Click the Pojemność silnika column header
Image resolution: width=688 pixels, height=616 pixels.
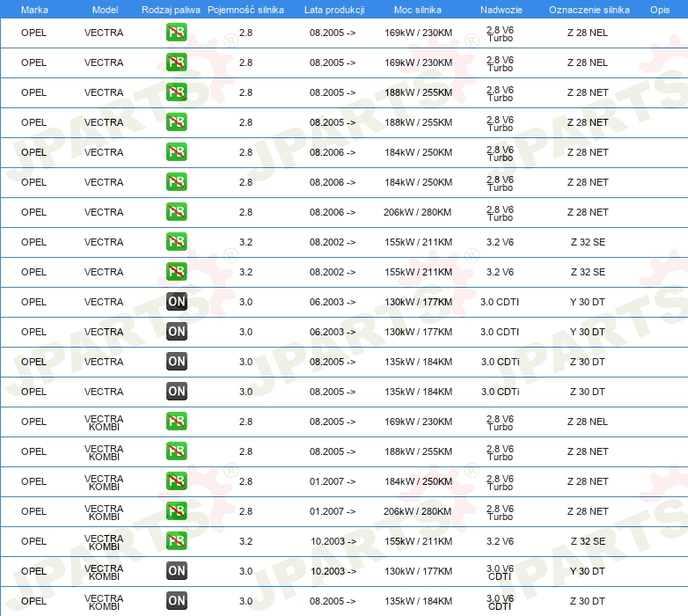[x=245, y=10]
